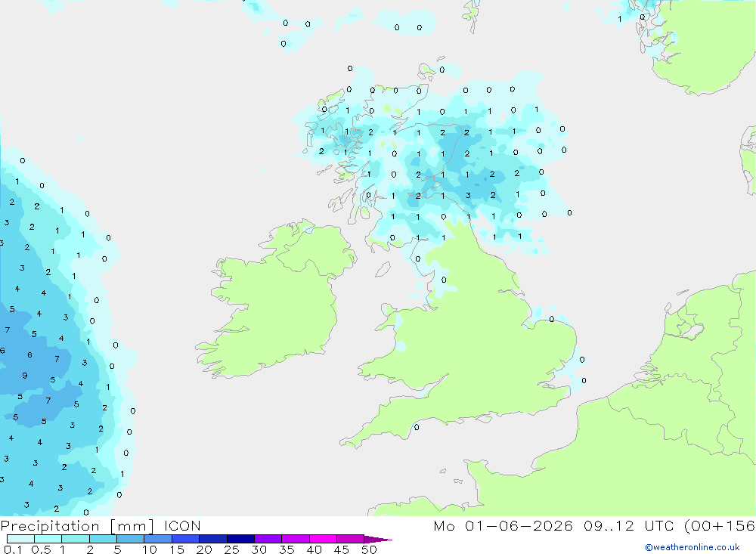Click the '09..12' time range label

click(x=609, y=525)
